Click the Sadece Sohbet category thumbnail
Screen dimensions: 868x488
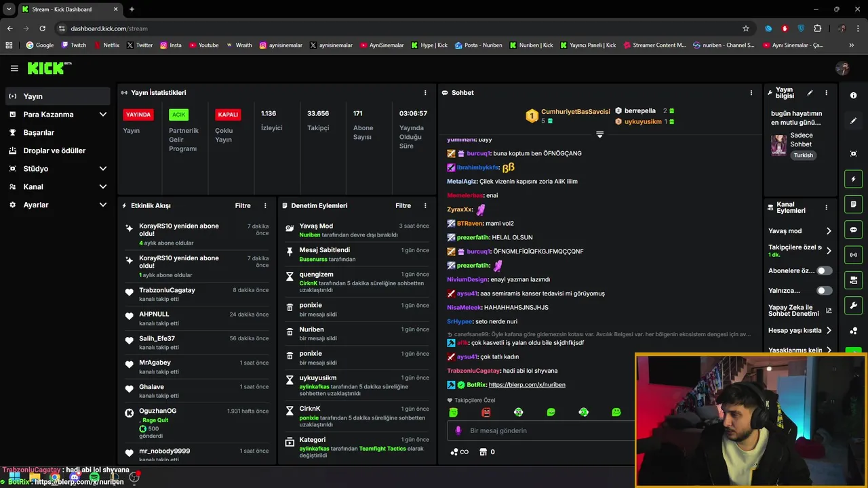point(778,145)
